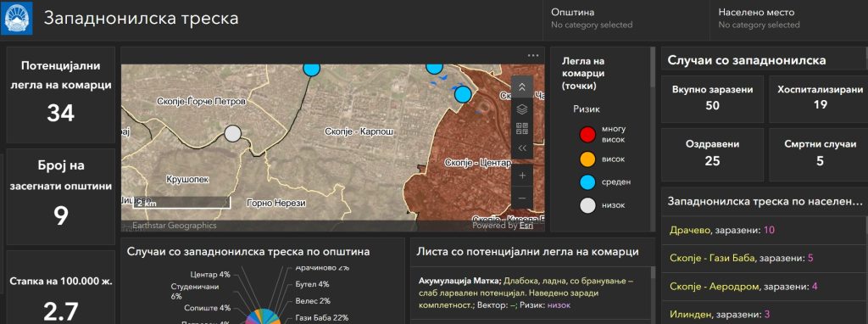
Task: Collapse the toolbar with left double chevron
Action: [522, 148]
